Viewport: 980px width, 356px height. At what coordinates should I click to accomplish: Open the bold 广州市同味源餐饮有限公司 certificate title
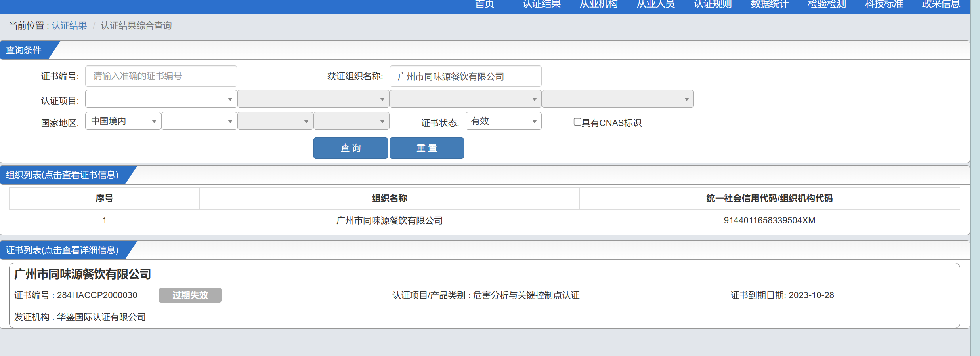(x=82, y=274)
